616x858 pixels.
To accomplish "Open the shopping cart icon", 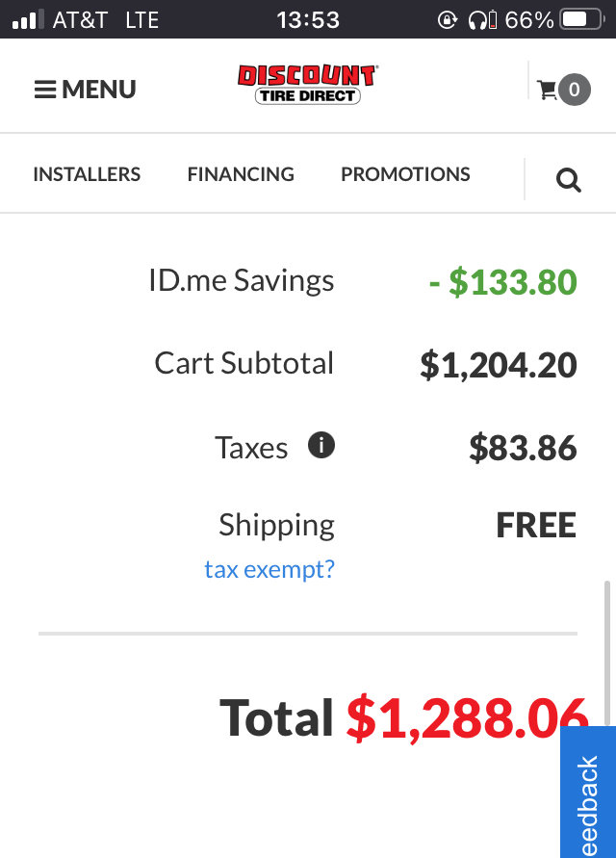I will coord(547,90).
